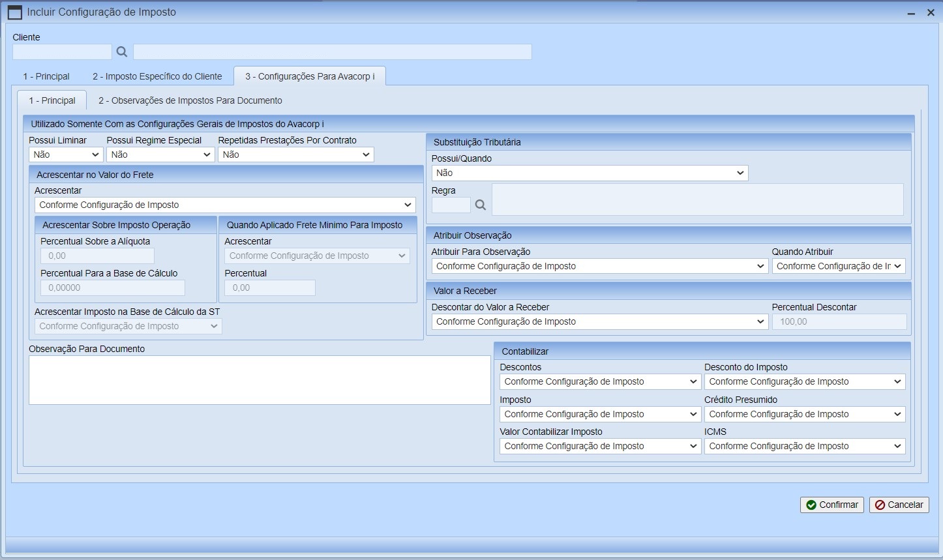Click the Observação Para Documento text area

260,379
